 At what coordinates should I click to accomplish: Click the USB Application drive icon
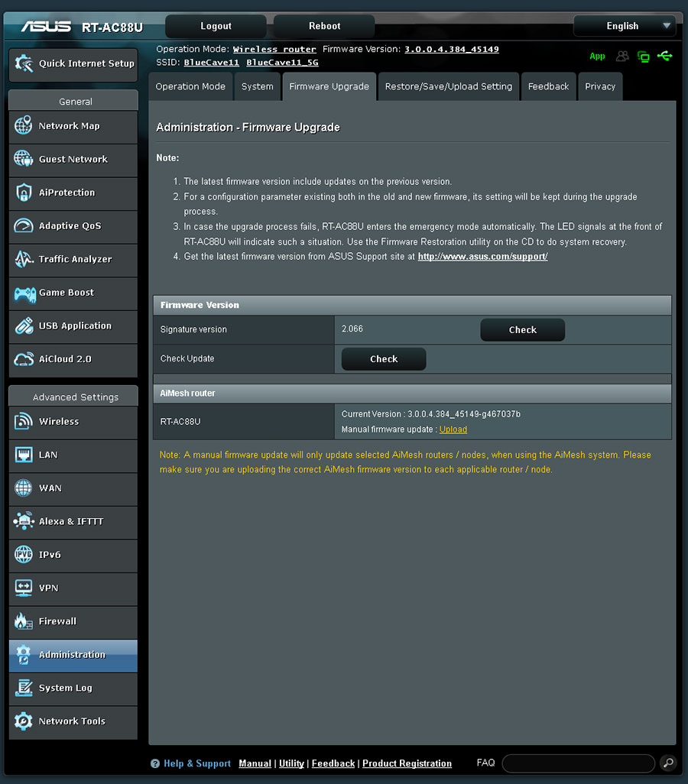pyautogui.click(x=24, y=326)
